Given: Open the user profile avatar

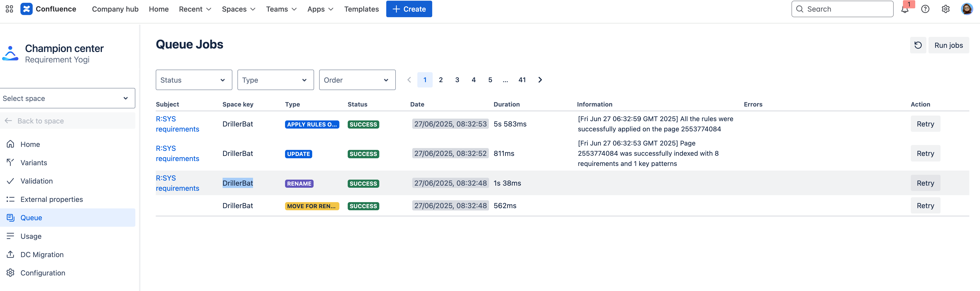Looking at the screenshot, I should (x=966, y=9).
